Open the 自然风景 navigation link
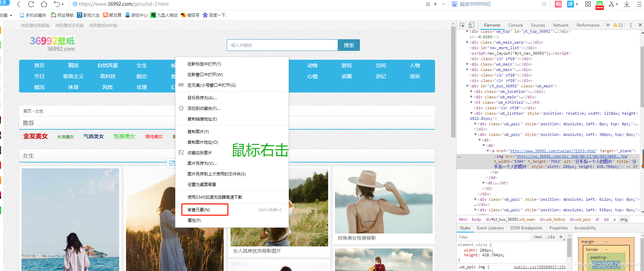 pos(108,66)
